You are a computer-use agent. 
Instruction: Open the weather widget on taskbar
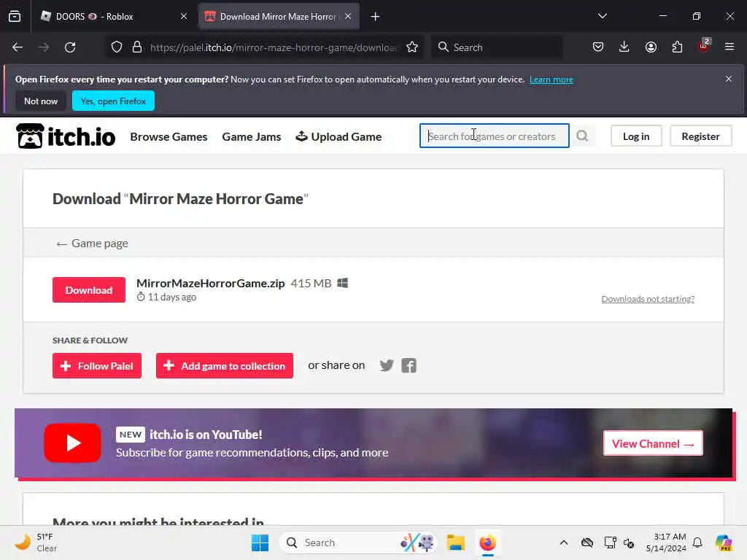point(36,542)
